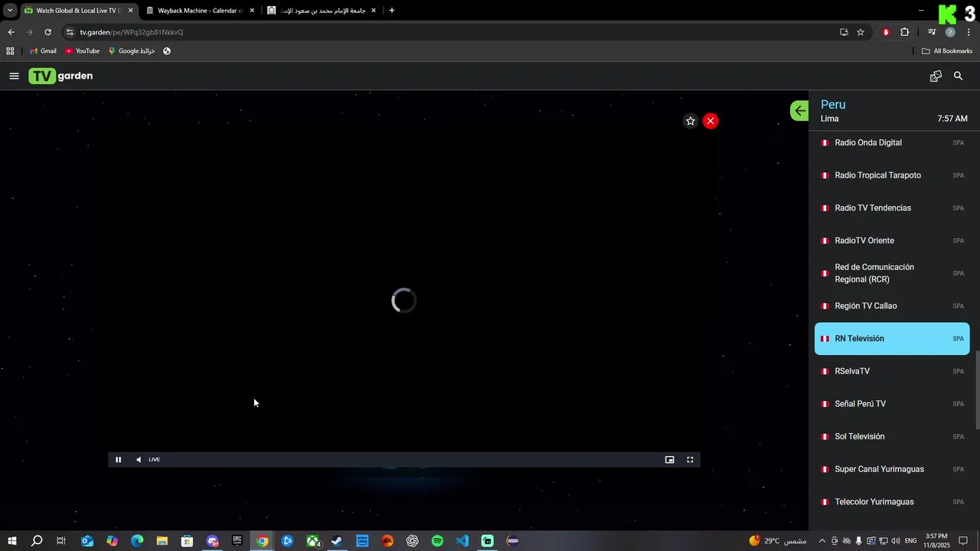The height and width of the screenshot is (551, 980).
Task: Add the channel to favorites with star
Action: click(691, 121)
